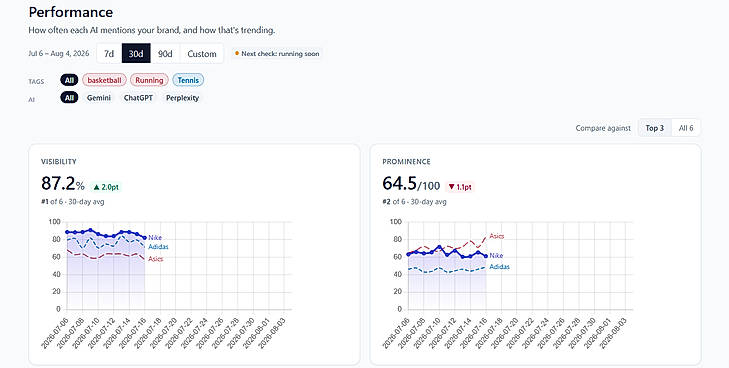
Task: Filter results by Gemini
Action: [99, 98]
